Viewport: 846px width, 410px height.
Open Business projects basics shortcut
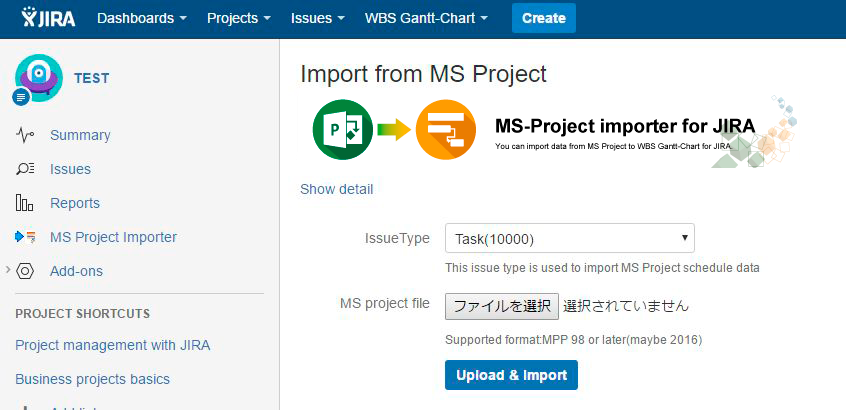92,379
